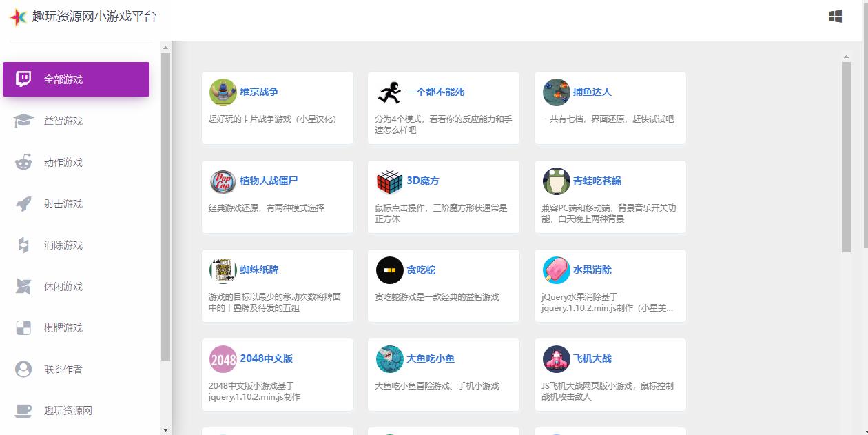Launch the 一个都不能死 game link
Screen dimensions: 868x435
pyautogui.click(x=435, y=92)
